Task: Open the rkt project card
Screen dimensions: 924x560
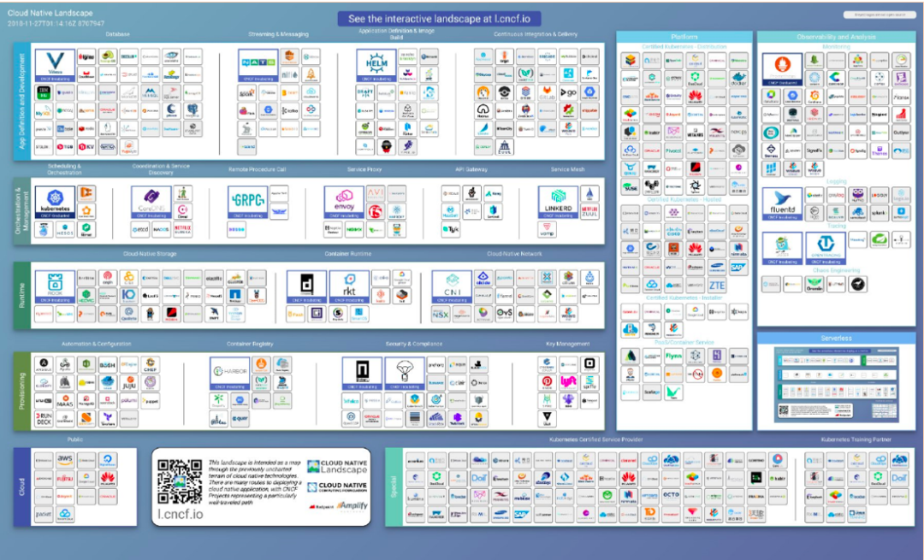Action: click(x=349, y=287)
